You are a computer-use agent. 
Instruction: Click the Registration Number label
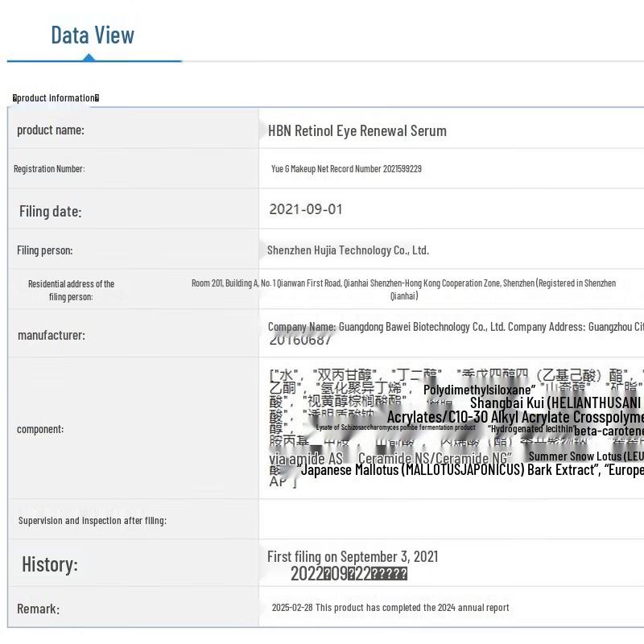point(49,169)
